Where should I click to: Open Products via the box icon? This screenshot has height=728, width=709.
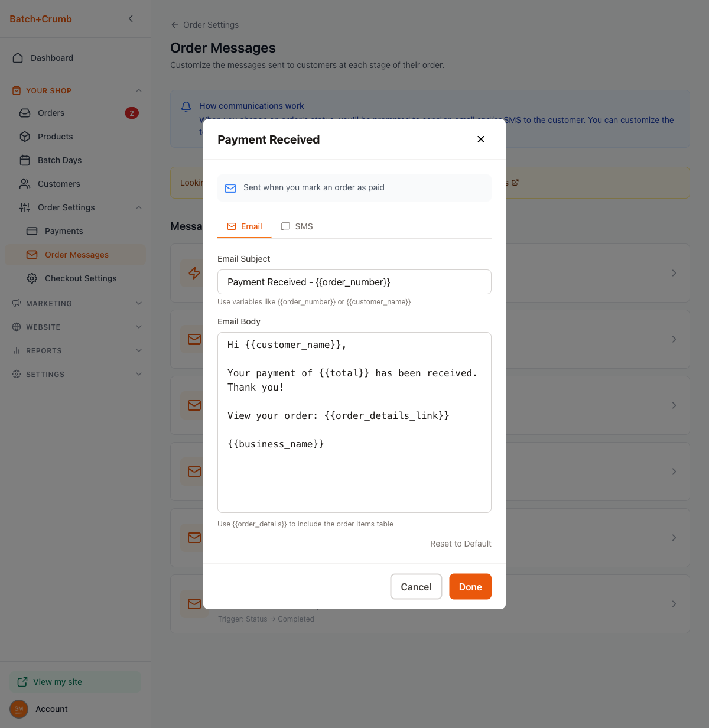coord(25,136)
